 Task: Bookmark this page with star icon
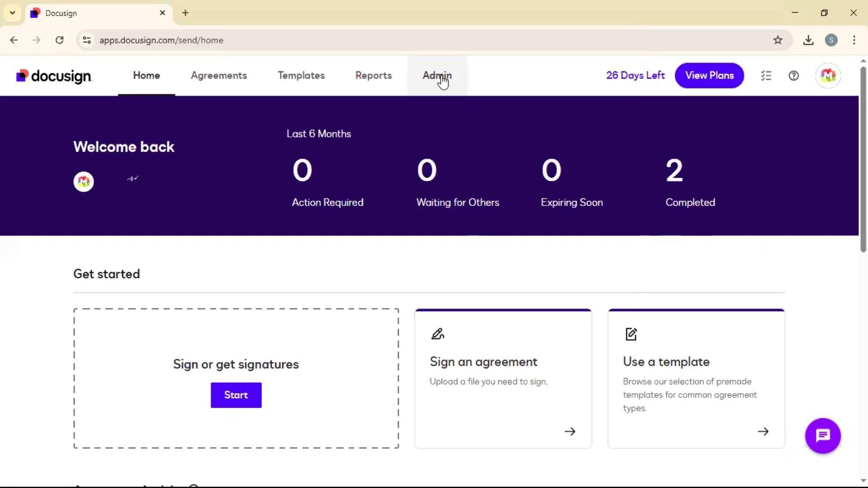pos(778,40)
